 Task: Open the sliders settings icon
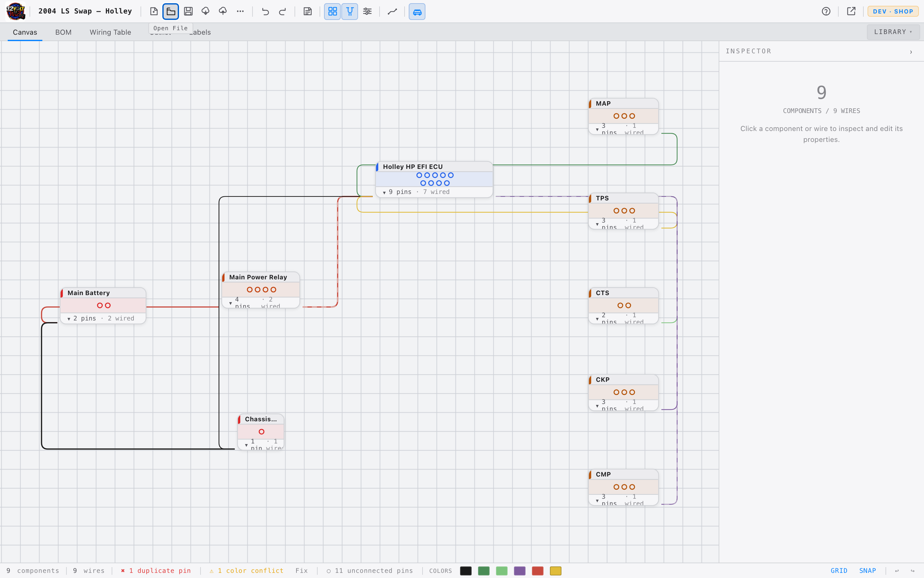(367, 12)
